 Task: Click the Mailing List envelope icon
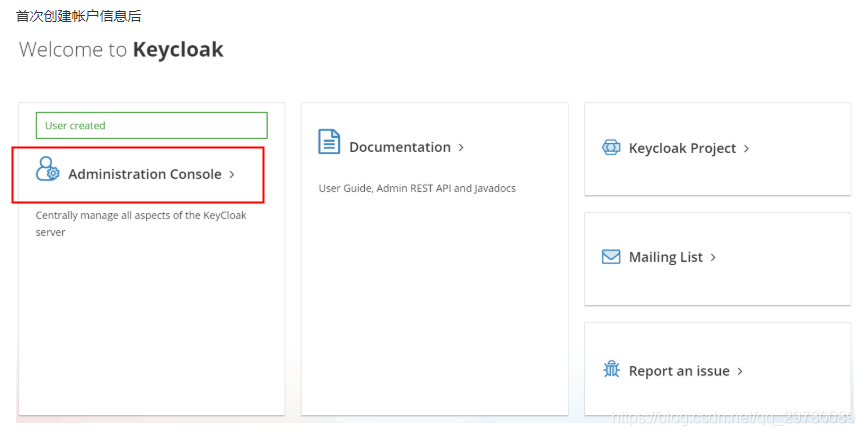pos(611,257)
